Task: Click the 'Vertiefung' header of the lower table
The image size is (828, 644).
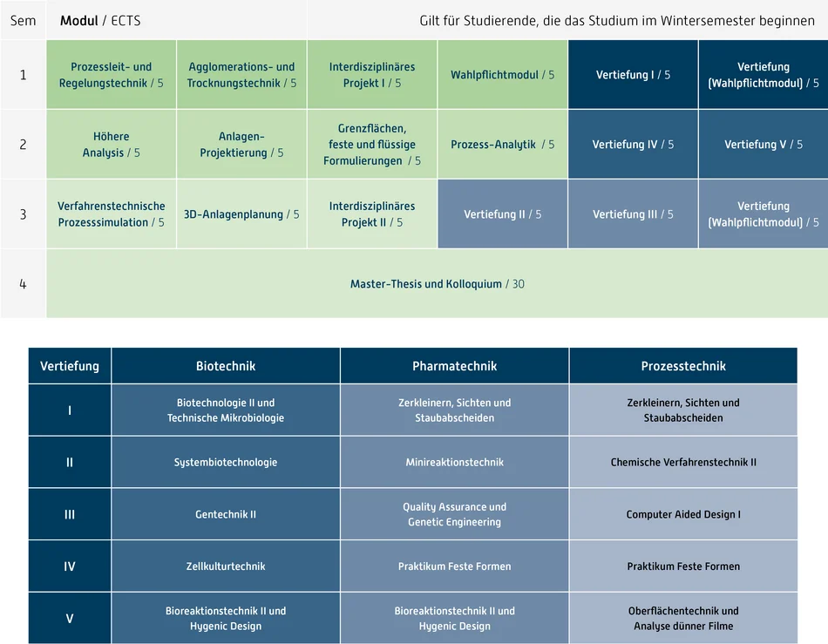Action: pos(70,366)
